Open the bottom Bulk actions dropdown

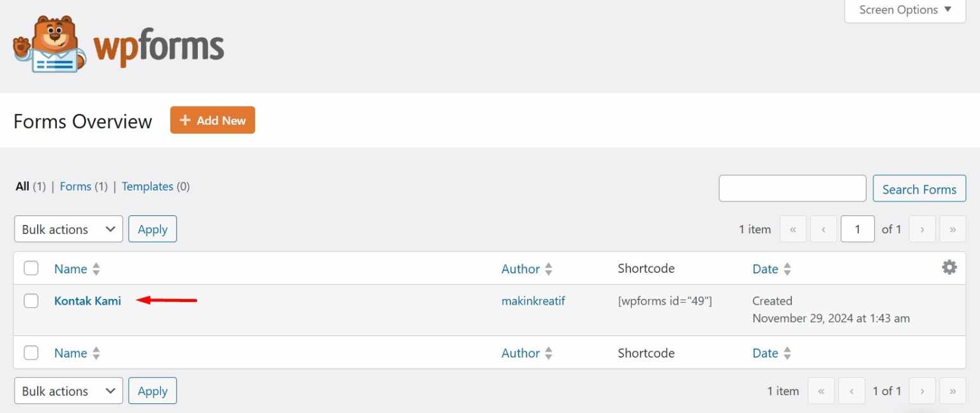(x=68, y=391)
